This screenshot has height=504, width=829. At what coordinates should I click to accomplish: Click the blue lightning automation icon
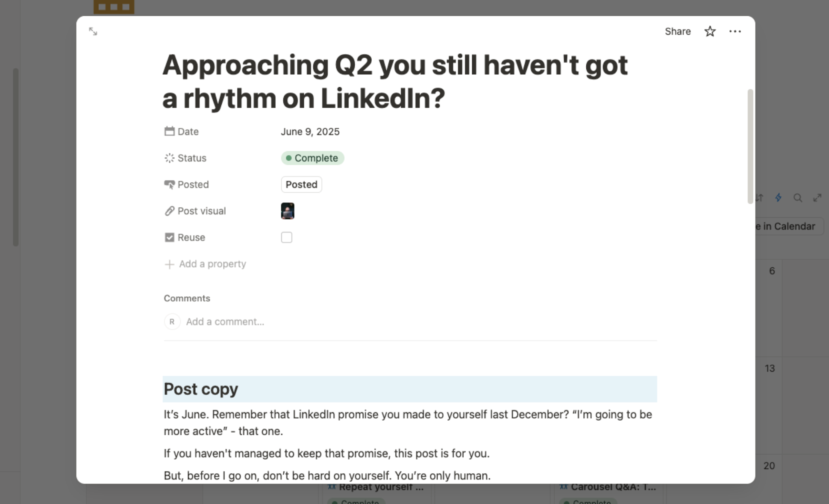tap(778, 198)
